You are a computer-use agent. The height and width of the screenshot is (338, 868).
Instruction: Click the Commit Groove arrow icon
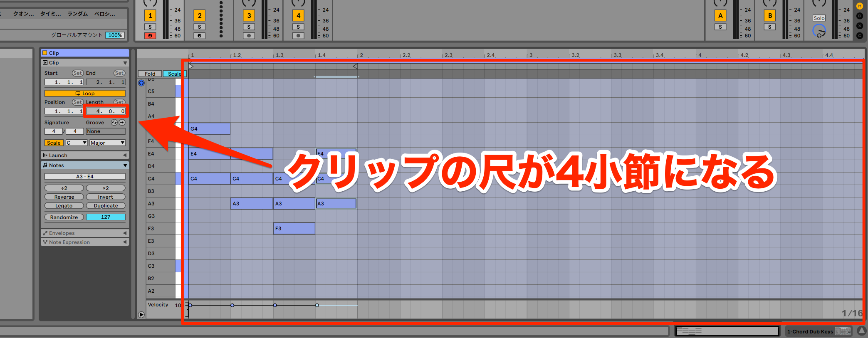pos(122,123)
